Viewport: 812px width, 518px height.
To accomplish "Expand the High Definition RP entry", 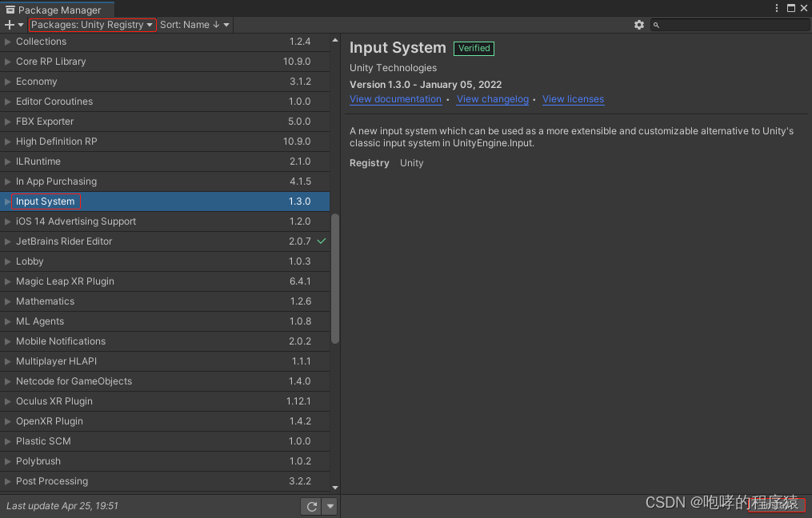I will [8, 141].
